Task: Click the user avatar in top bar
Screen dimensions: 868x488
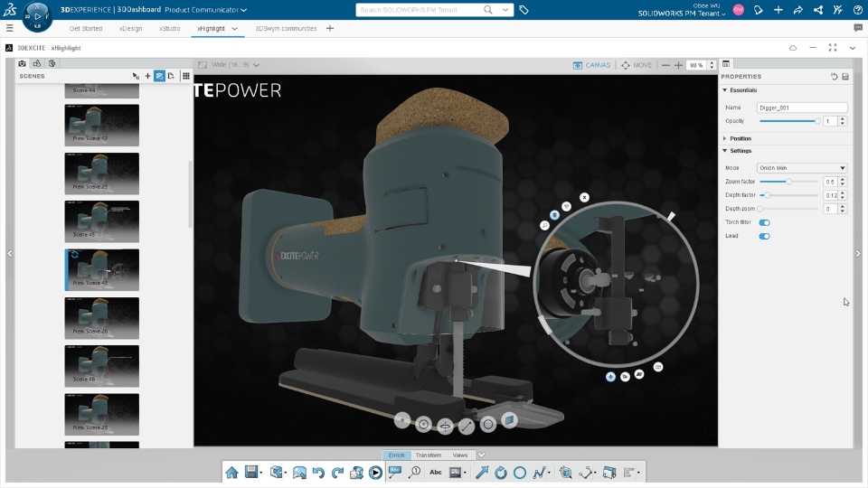Action: click(739, 9)
